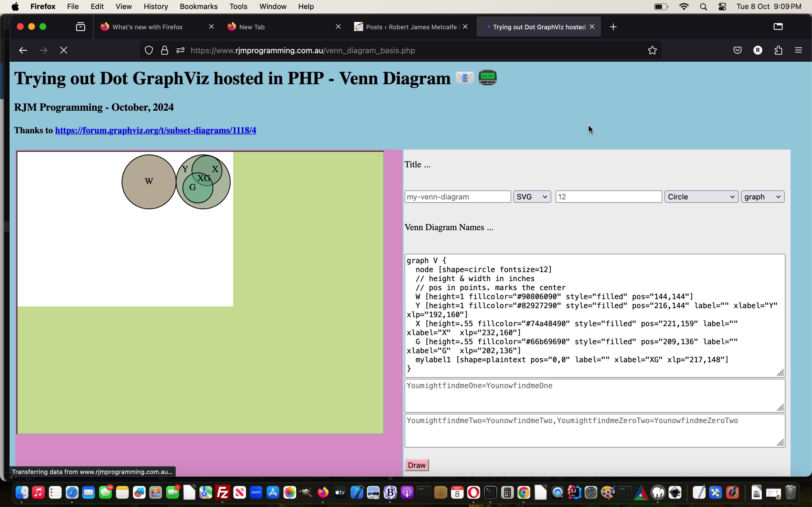Image resolution: width=812 pixels, height=507 pixels.
Task: Open the forum.graphviz.org subset-diagrams link
Action: [155, 130]
